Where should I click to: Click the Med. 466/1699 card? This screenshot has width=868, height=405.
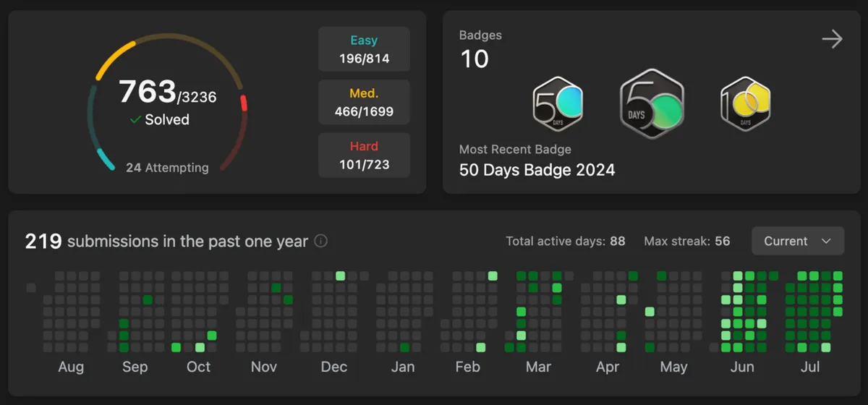click(x=364, y=102)
